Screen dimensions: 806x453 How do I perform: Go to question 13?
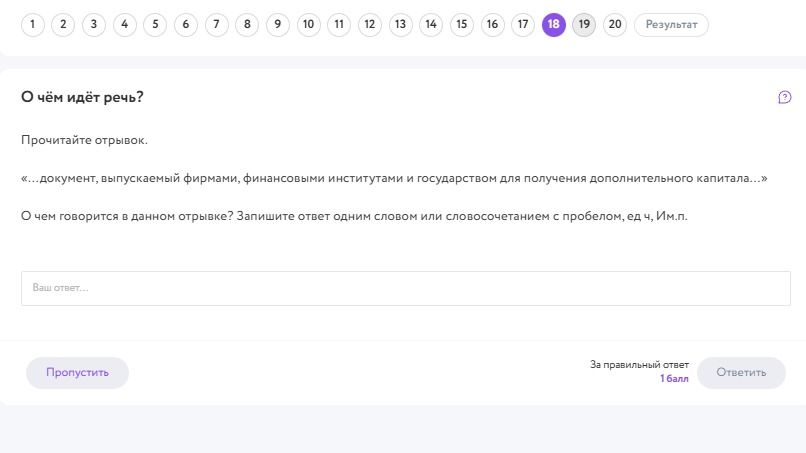[400, 25]
